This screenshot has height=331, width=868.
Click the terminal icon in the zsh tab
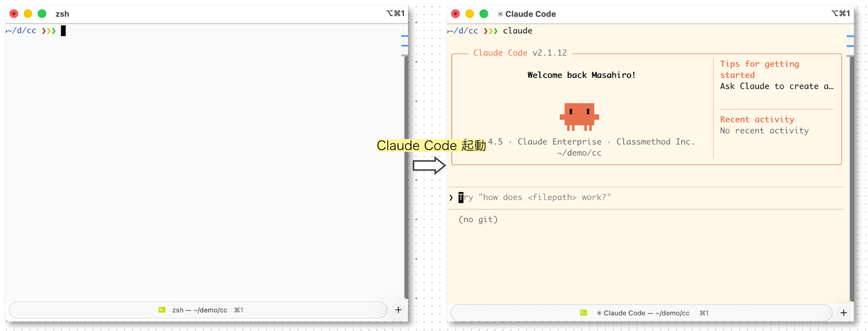point(162,310)
